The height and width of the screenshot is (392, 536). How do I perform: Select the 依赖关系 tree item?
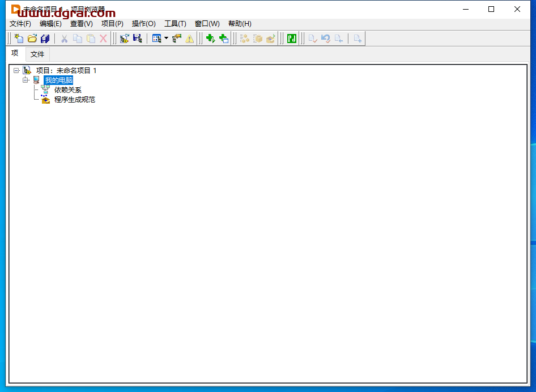tap(67, 90)
